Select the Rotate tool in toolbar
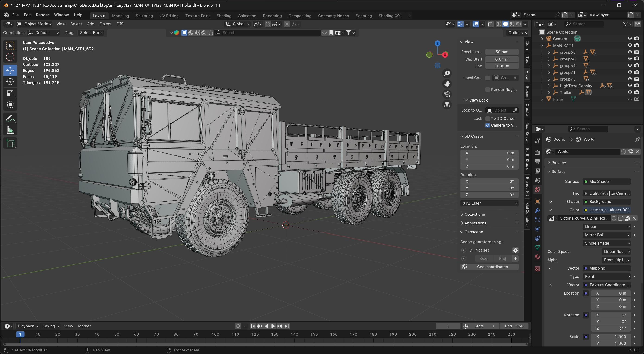This screenshot has height=354, width=644. click(10, 82)
